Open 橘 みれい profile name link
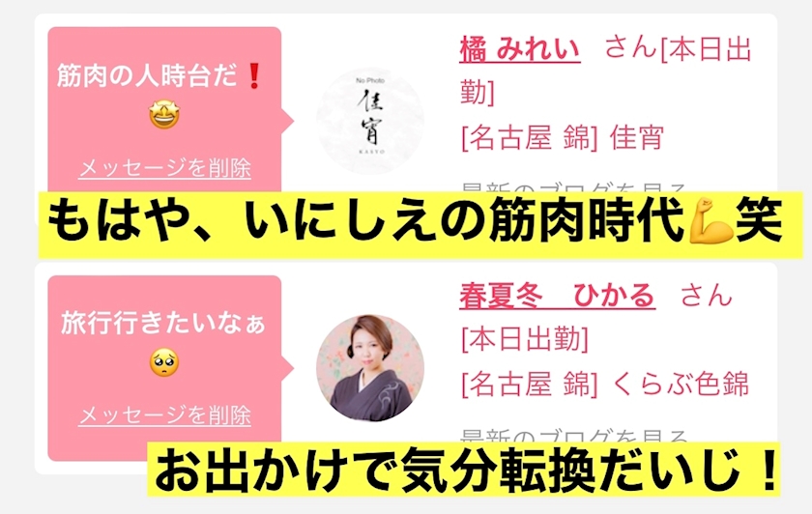The height and width of the screenshot is (514, 812). [519, 49]
